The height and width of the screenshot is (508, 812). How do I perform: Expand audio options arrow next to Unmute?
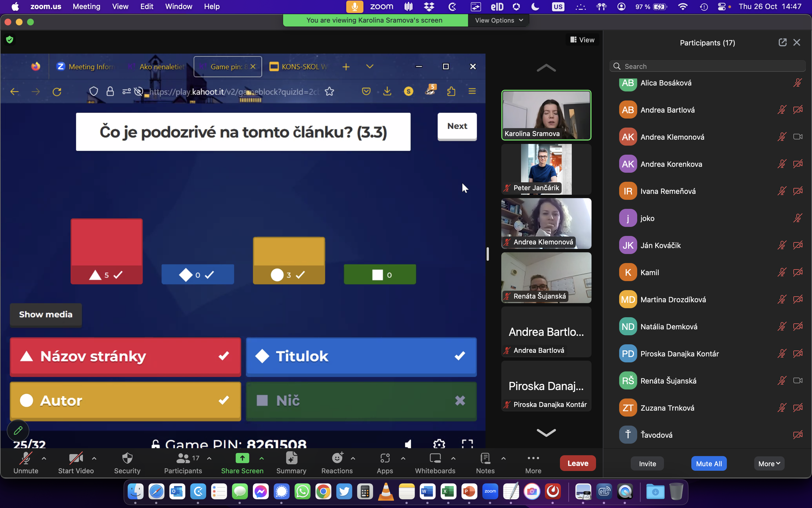[44, 458]
